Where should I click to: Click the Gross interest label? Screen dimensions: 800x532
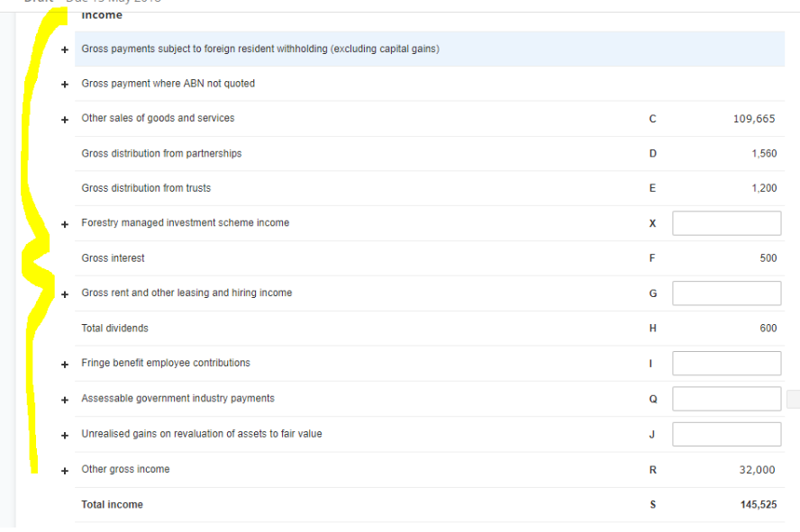(x=113, y=258)
